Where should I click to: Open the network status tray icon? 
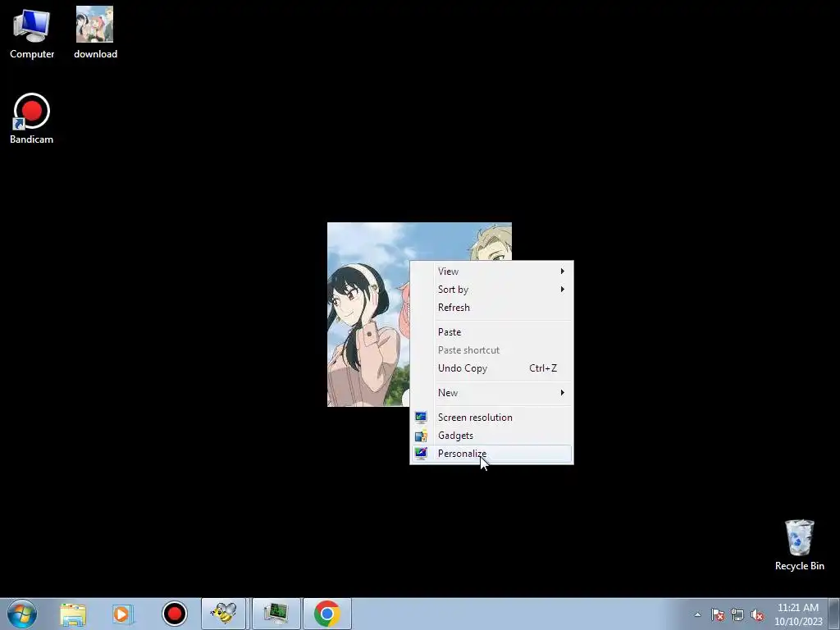pos(737,614)
